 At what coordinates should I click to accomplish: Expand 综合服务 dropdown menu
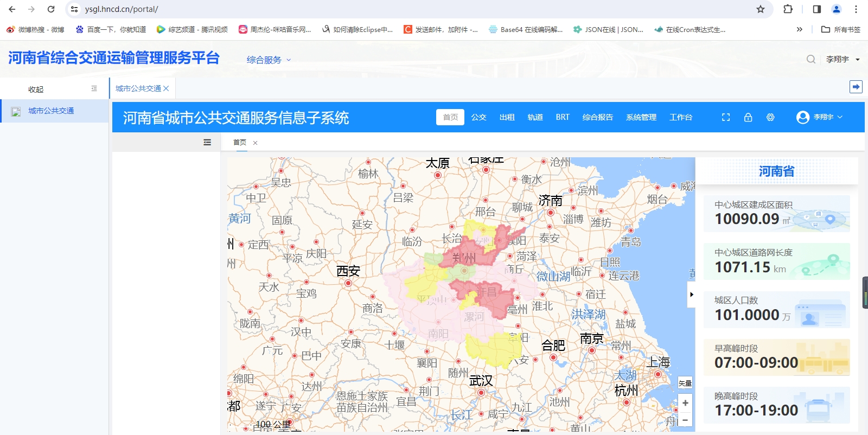pos(269,60)
